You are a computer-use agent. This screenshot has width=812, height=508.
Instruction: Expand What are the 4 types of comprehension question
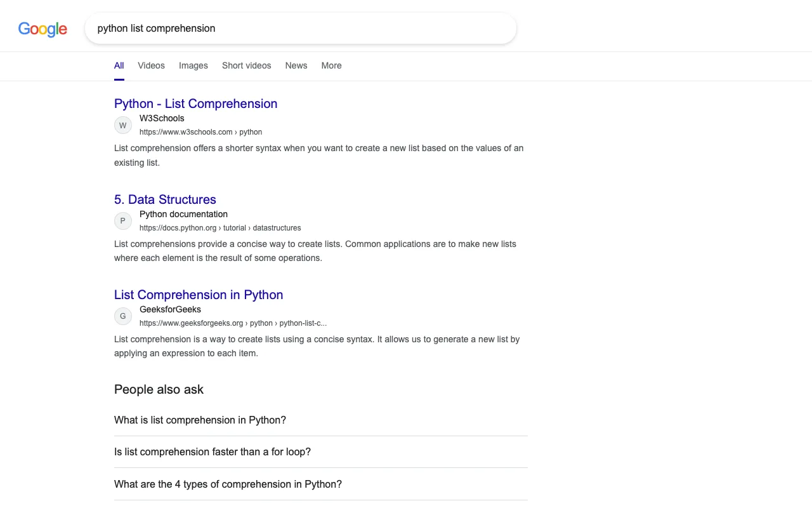point(321,484)
